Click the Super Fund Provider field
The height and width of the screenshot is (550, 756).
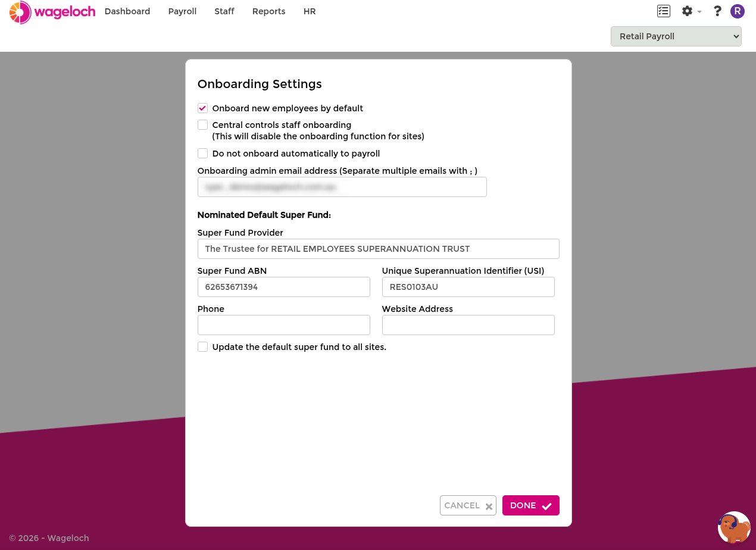[x=379, y=249]
